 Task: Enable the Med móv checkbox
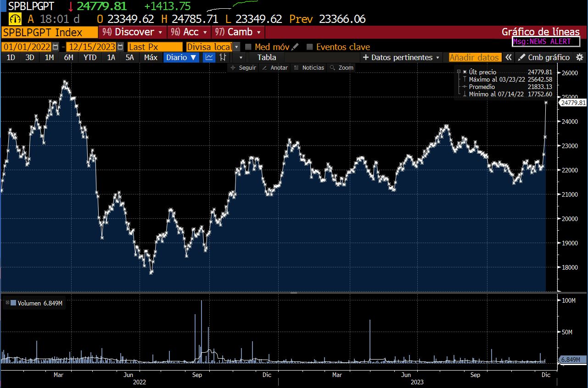pos(248,47)
